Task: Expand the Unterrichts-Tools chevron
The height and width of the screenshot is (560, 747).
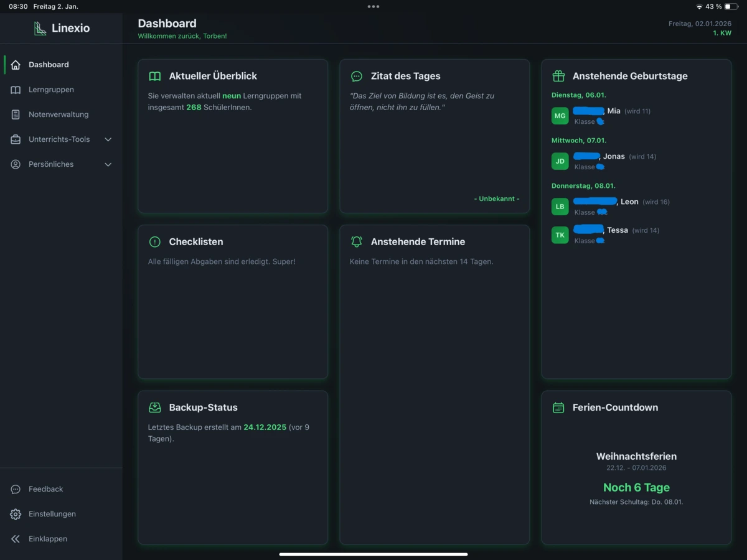Action: coord(108,139)
